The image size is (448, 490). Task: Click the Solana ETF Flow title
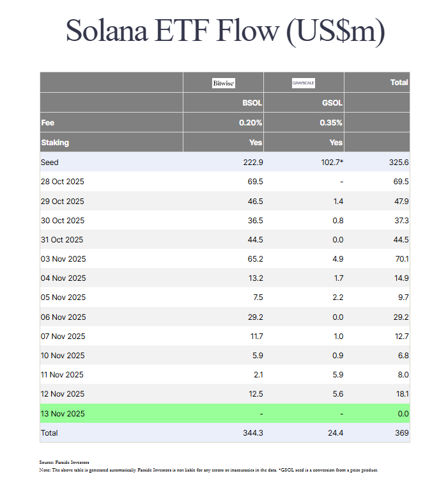(225, 31)
